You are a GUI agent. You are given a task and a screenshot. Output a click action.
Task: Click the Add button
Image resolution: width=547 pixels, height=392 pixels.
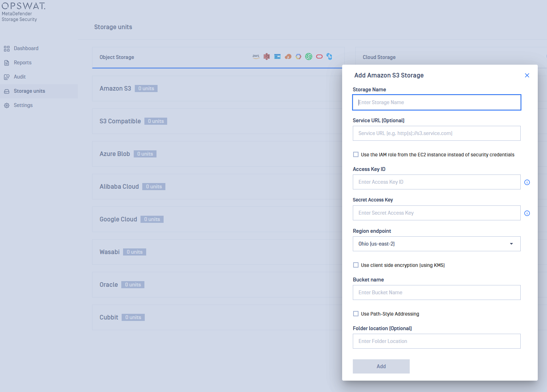pyautogui.click(x=381, y=366)
